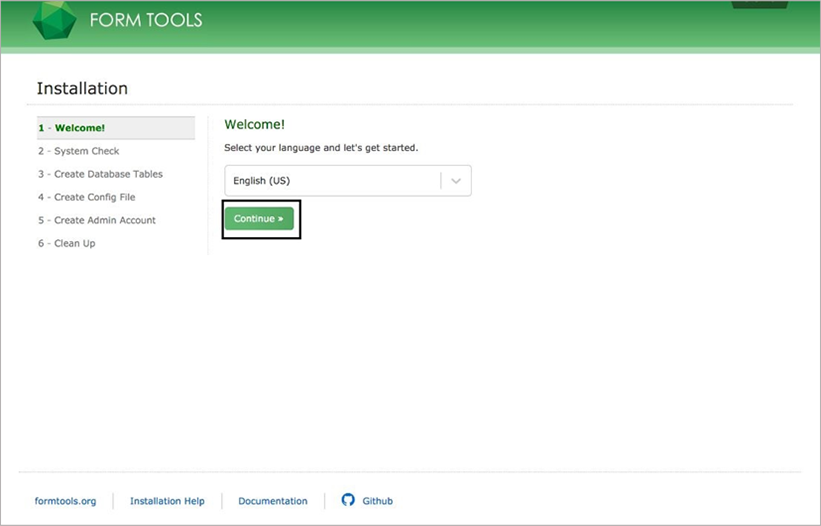The width and height of the screenshot is (821, 526).
Task: Click the FORM TOOLS header title text
Action: coord(146,20)
